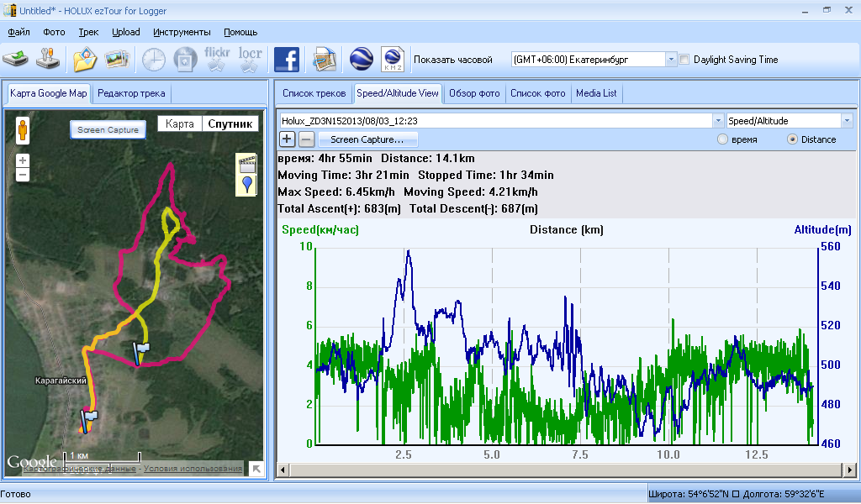The height and width of the screenshot is (504, 861).
Task: Switch to the Media List tab
Action: tap(596, 93)
